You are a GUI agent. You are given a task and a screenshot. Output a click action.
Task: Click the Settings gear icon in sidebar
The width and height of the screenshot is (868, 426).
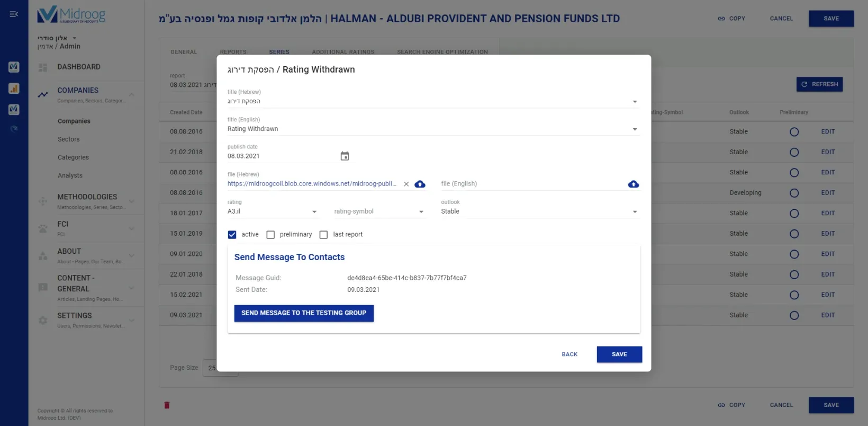point(43,320)
